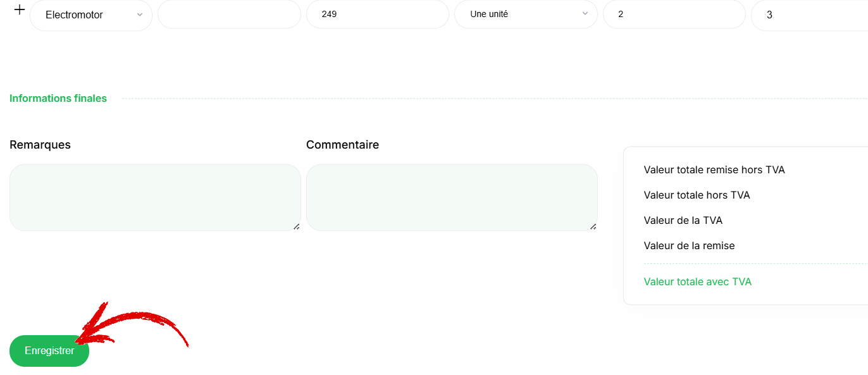The height and width of the screenshot is (375, 868).
Task: Click the Commentaire label
Action: (342, 145)
